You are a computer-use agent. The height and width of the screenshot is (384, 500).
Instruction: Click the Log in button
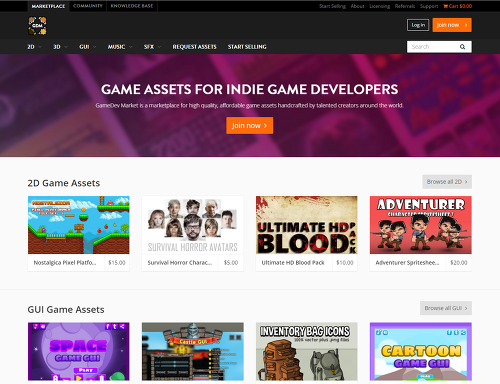(418, 25)
